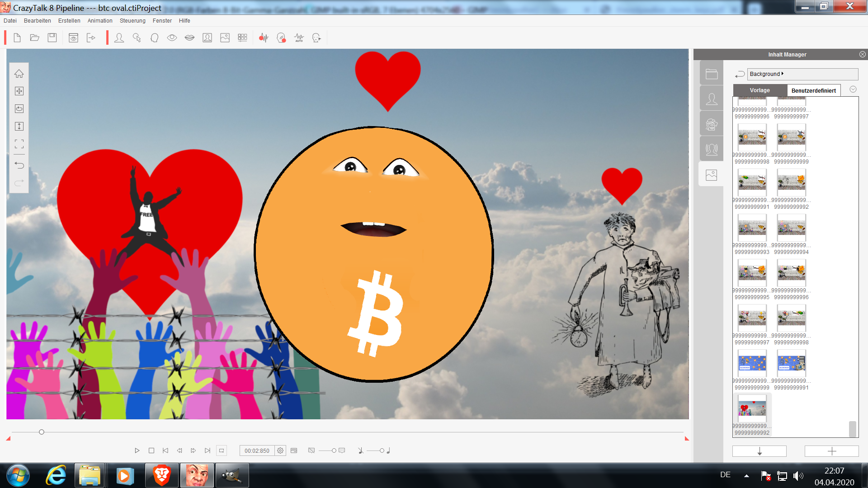
Task: Toggle the loop playback button
Action: (x=222, y=450)
